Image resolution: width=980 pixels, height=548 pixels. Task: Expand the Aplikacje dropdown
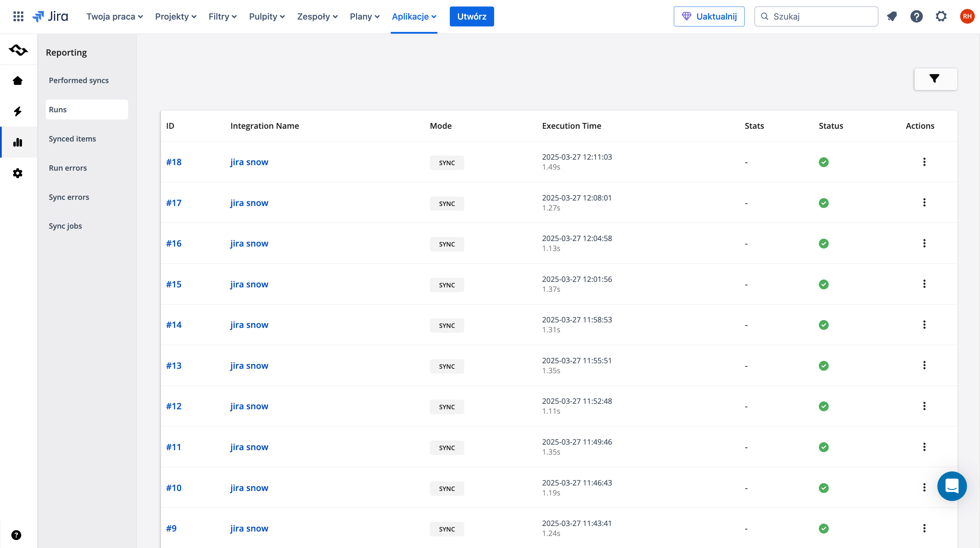[x=414, y=16]
